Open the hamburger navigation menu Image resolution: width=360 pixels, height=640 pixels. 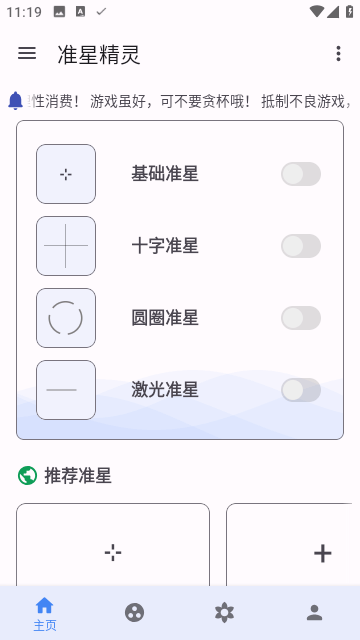(x=27, y=53)
